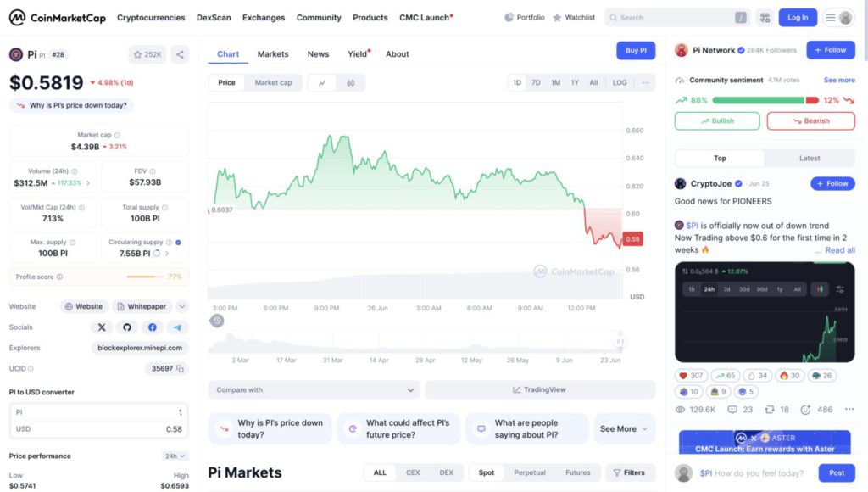This screenshot has width=868, height=492.
Task: Open the X (Twitter) social link
Action: pos(102,327)
